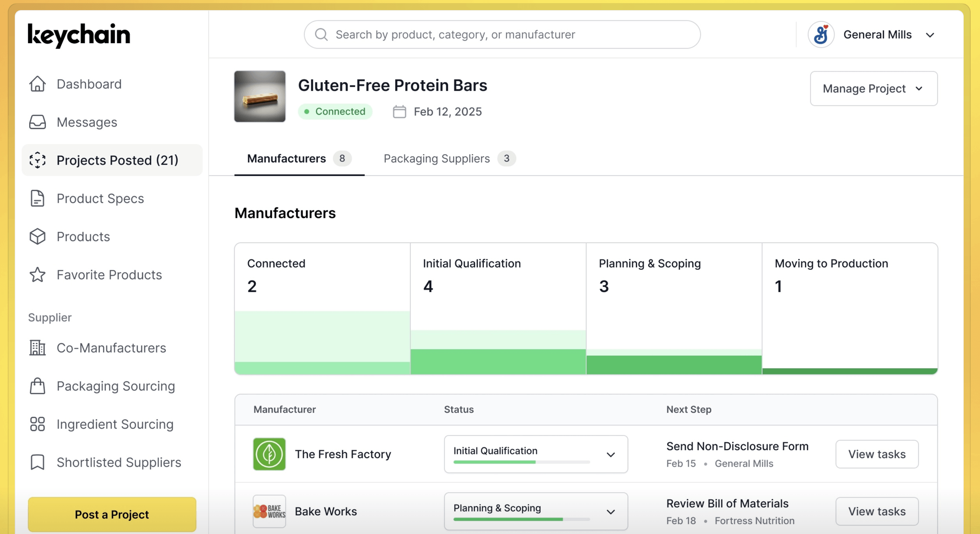Open the Manage Project dropdown
This screenshot has height=534, width=980.
click(x=873, y=89)
